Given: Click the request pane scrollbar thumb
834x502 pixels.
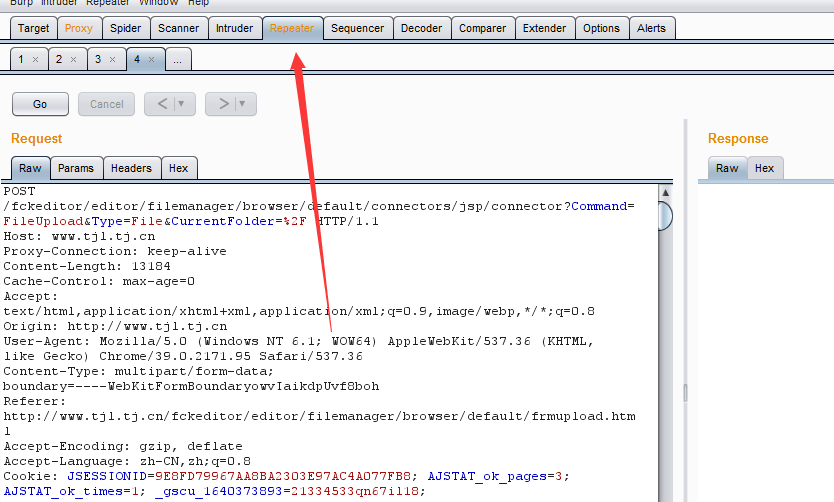Looking at the screenshot, I should (x=665, y=216).
